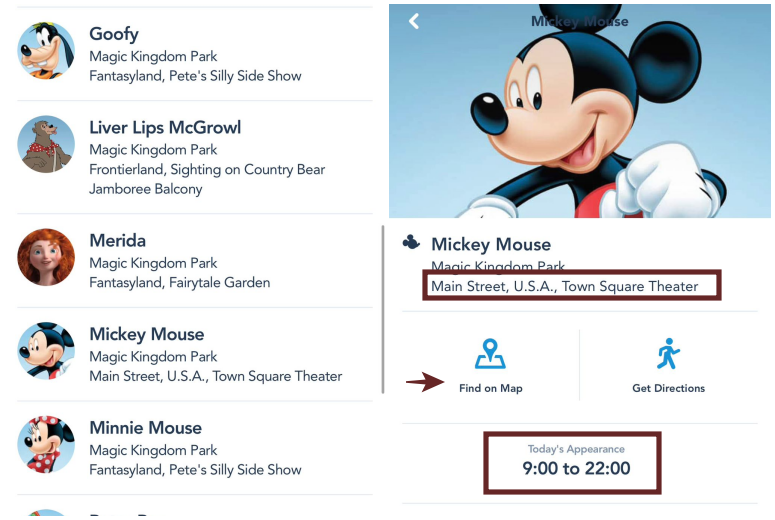
Task: Click the Find on Map pin icon
Action: 489,354
